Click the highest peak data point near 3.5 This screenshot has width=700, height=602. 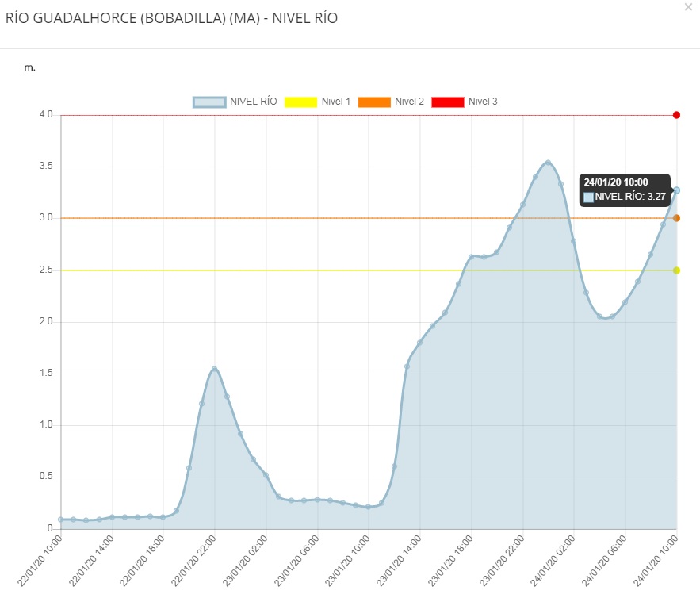click(549, 163)
